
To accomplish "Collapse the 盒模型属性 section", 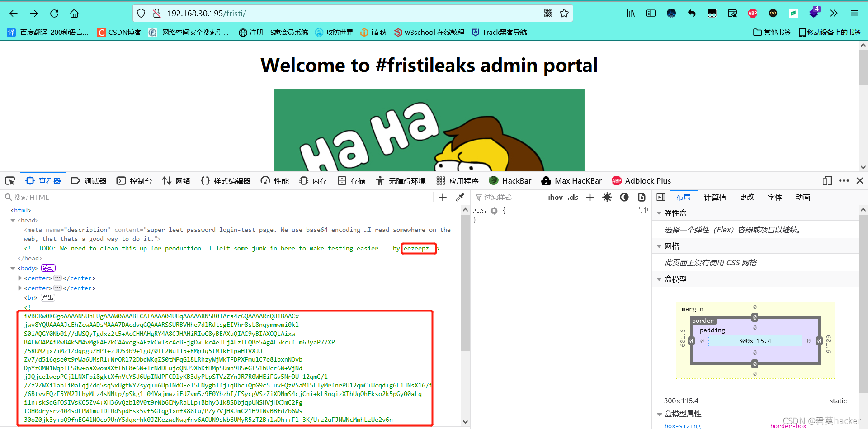I will pos(659,414).
